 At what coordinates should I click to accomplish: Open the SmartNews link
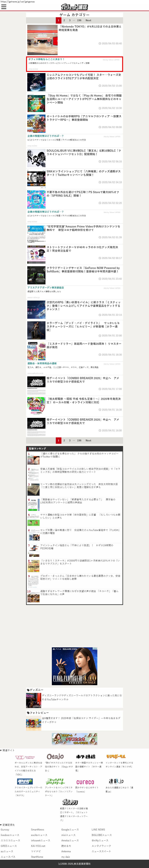(x=37, y=830)
